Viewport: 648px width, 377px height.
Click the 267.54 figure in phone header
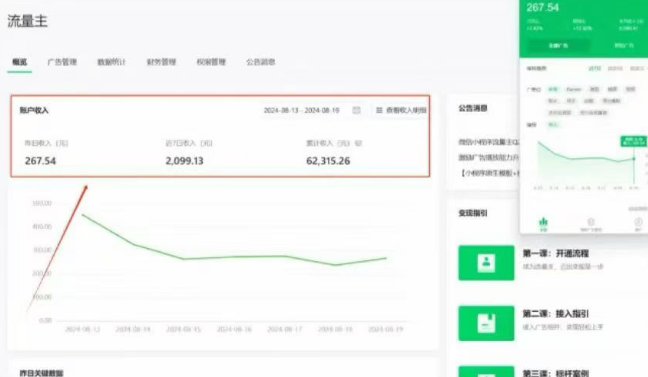point(543,7)
